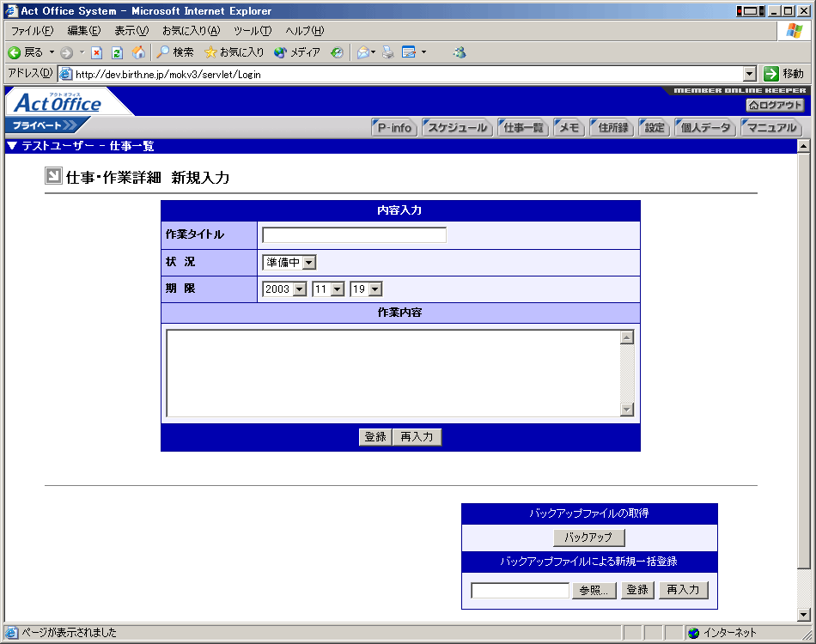Open the Mail icon dropdown arrow
Image resolution: width=816 pixels, height=644 pixels.
[x=373, y=52]
